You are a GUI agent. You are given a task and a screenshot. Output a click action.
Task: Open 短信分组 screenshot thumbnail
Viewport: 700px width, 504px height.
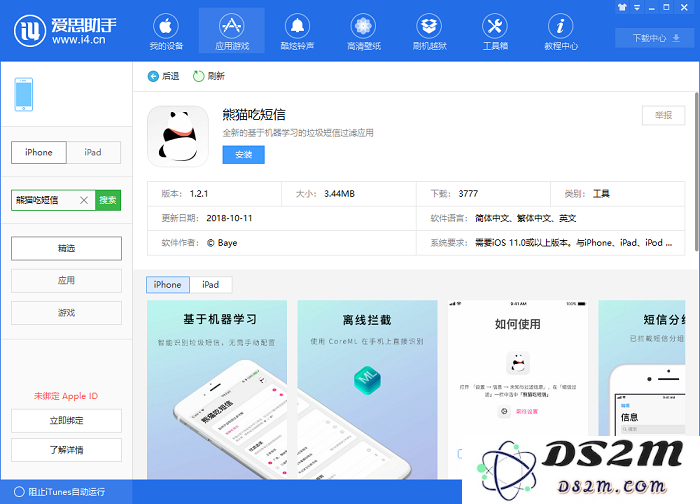pyautogui.click(x=642, y=368)
